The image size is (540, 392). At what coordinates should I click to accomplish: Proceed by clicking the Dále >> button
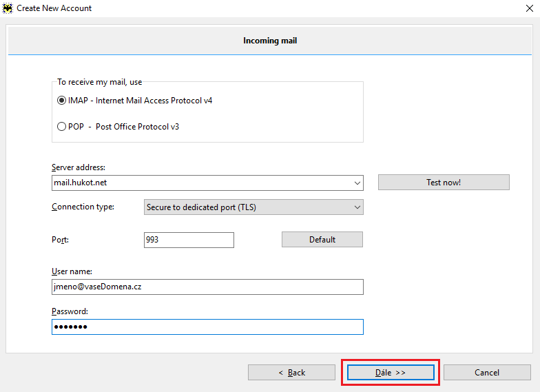pyautogui.click(x=391, y=373)
